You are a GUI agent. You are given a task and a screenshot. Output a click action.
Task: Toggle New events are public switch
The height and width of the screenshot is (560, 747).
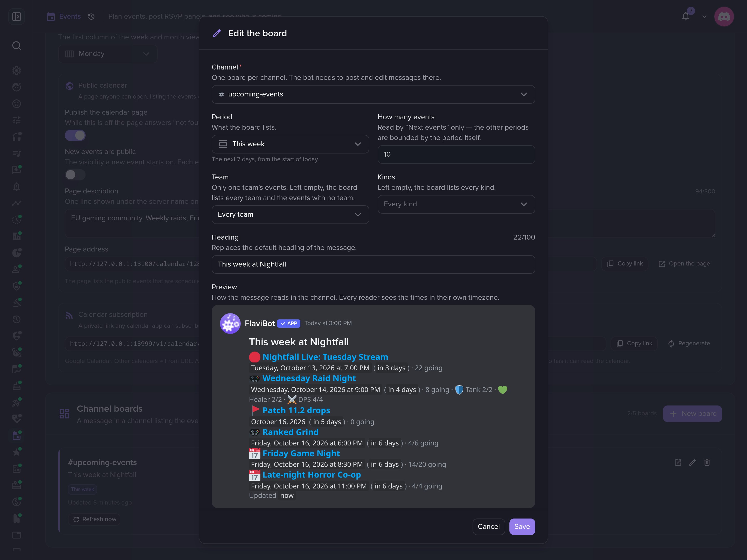point(75,175)
